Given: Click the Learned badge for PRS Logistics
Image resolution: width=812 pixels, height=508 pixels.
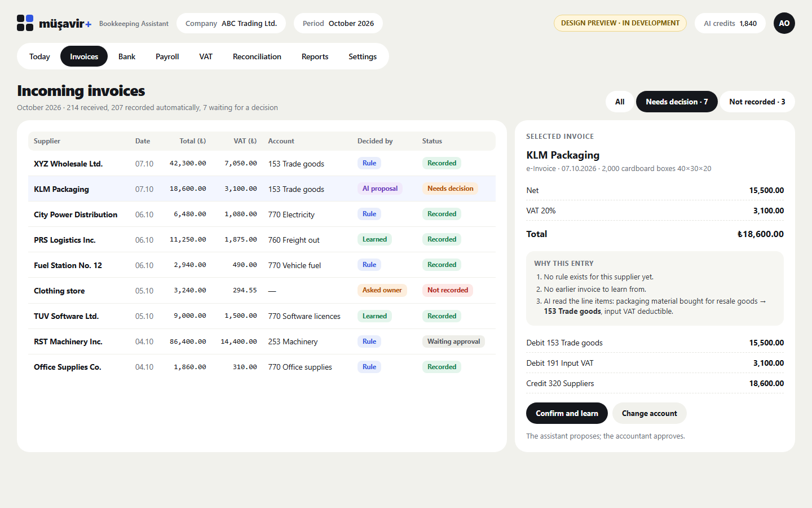Looking at the screenshot, I should pos(374,239).
